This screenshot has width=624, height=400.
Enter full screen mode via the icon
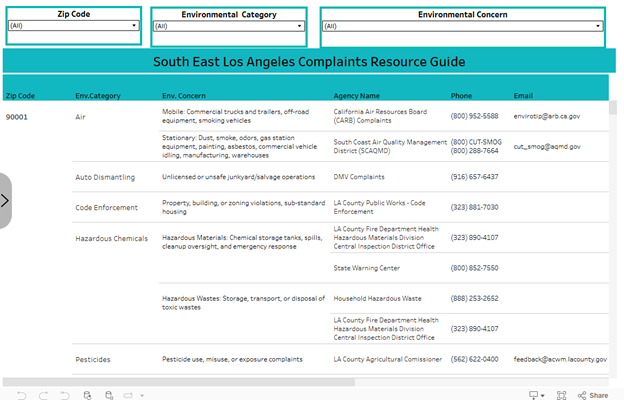[x=562, y=395]
